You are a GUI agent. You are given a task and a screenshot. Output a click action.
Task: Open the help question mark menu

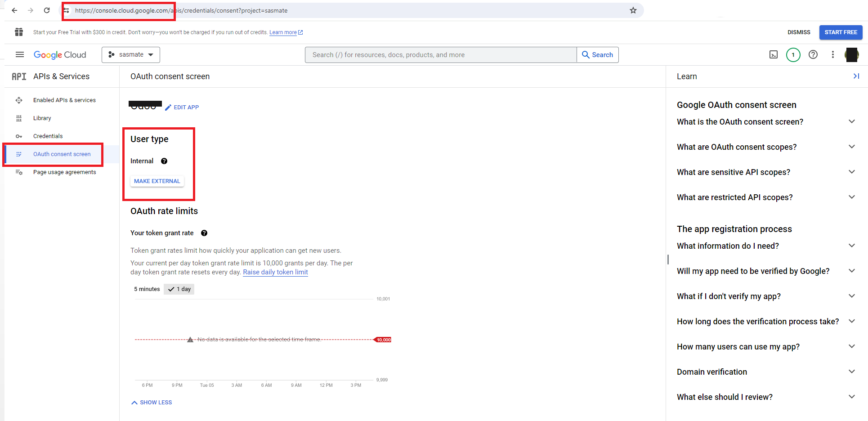pyautogui.click(x=813, y=55)
